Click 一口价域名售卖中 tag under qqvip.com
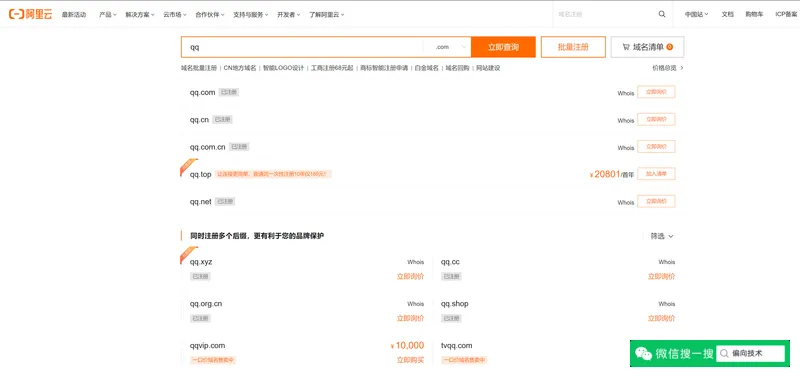 click(213, 360)
